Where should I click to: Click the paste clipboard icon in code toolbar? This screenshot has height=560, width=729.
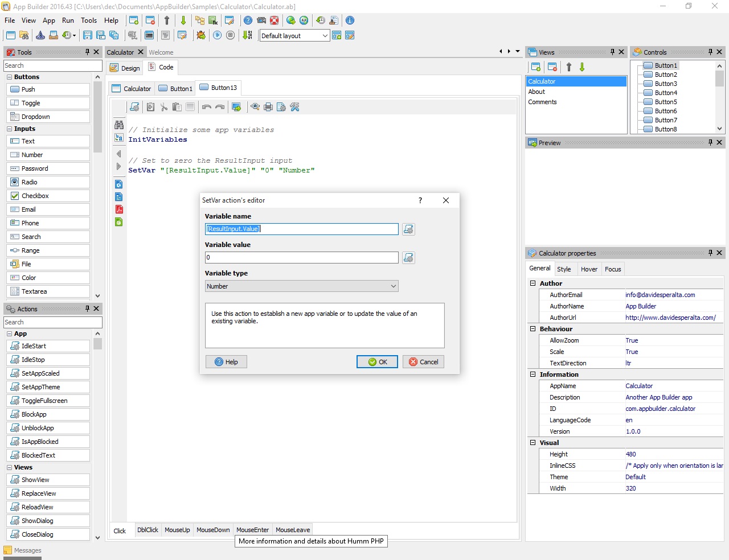point(177,107)
